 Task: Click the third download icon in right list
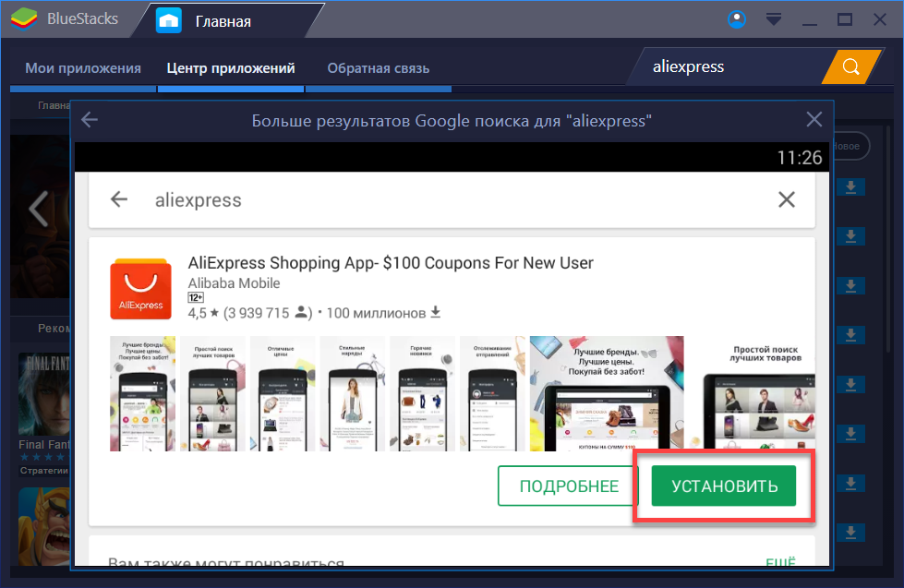(850, 286)
